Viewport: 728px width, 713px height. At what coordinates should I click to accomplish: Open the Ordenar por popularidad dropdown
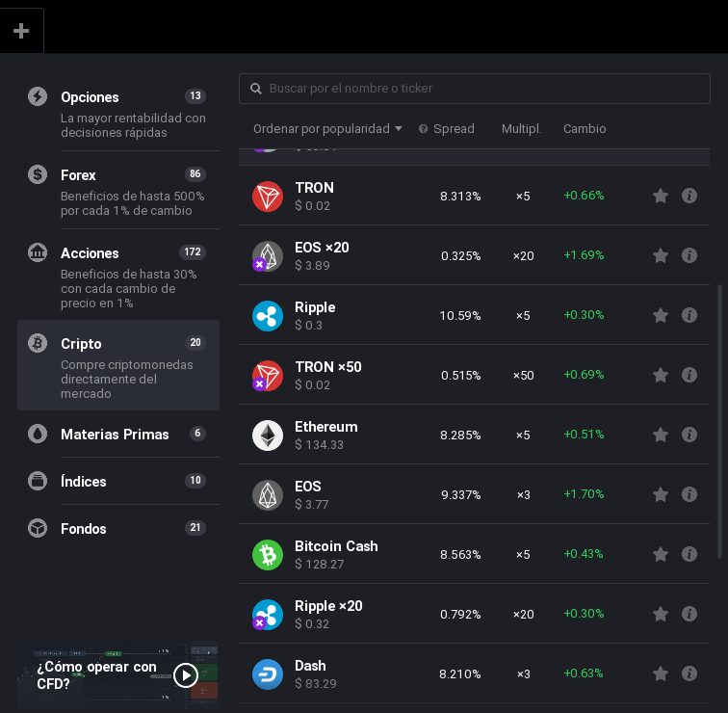coord(327,129)
